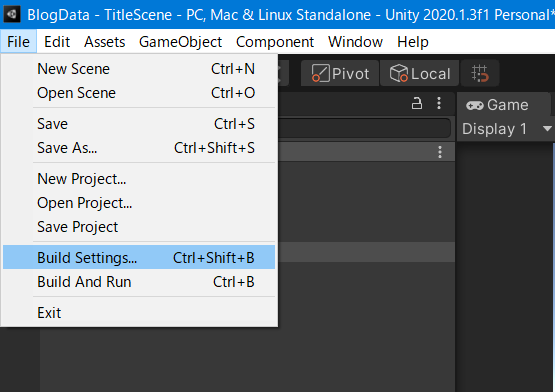This screenshot has height=392, width=555.
Task: Select Save As... menu entry
Action: (x=139, y=148)
